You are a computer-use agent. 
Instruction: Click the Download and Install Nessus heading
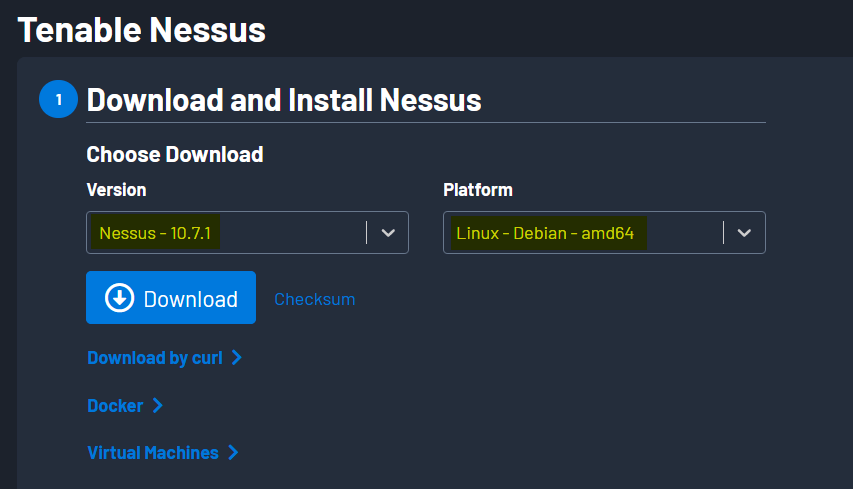(x=284, y=100)
